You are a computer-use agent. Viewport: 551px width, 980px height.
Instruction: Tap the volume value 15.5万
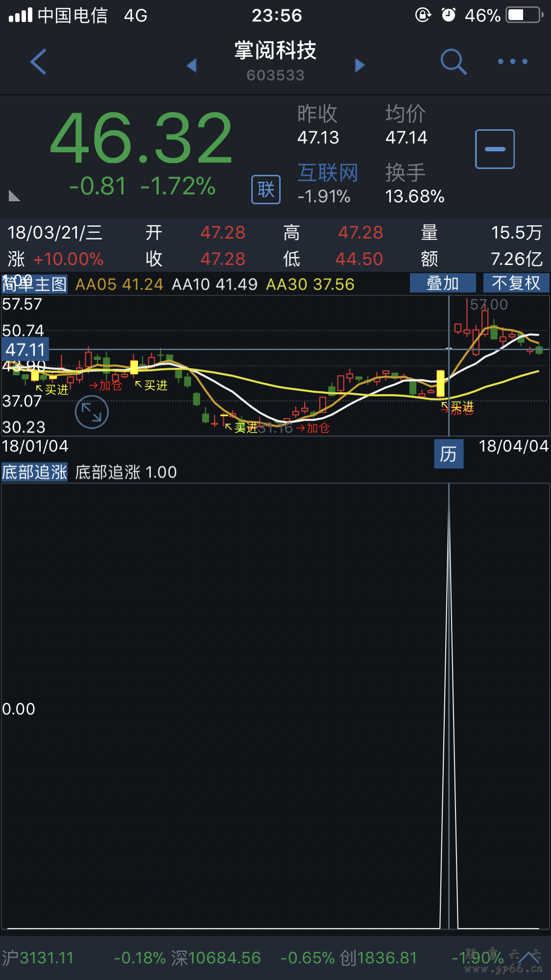(517, 233)
